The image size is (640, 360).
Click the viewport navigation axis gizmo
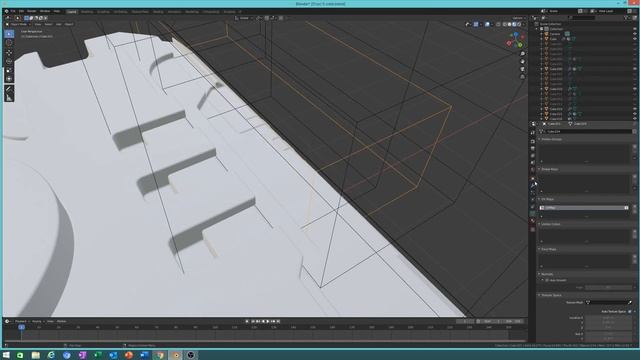(x=516, y=40)
